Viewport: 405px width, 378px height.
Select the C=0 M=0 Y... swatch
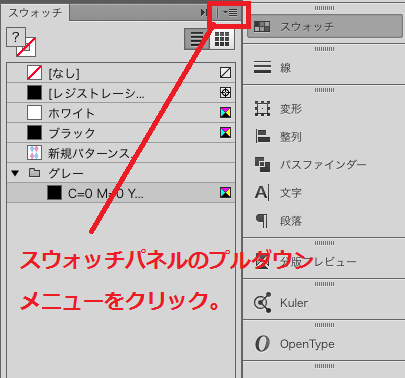pos(121,193)
